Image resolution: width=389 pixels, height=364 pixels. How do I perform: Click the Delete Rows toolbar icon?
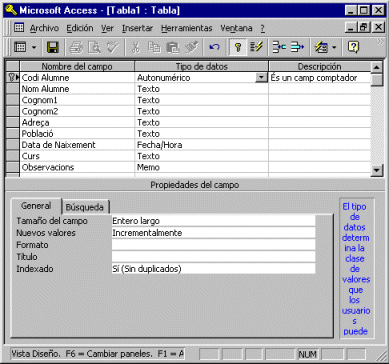point(297,47)
